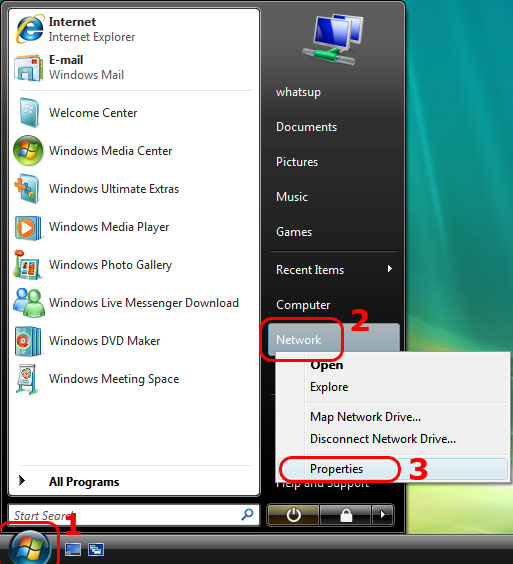Viewport: 513px width, 564px height.
Task: Open Windows Photo Gallery icon
Action: (x=27, y=265)
